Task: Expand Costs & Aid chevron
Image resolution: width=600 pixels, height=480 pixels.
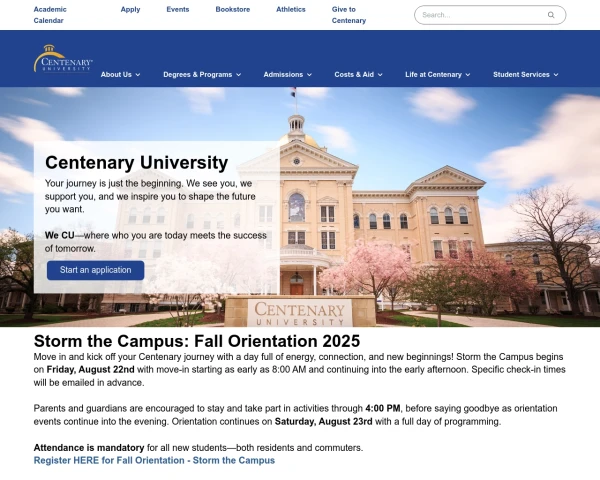Action: pyautogui.click(x=380, y=75)
